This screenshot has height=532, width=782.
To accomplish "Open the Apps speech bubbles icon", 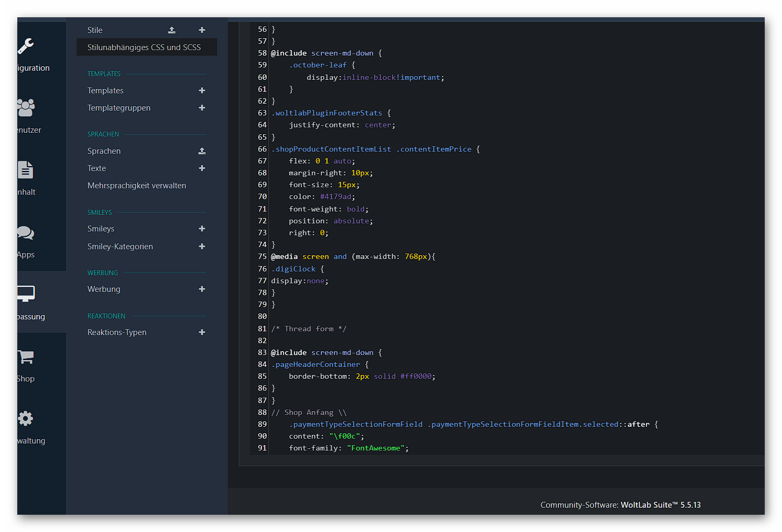I will [25, 233].
